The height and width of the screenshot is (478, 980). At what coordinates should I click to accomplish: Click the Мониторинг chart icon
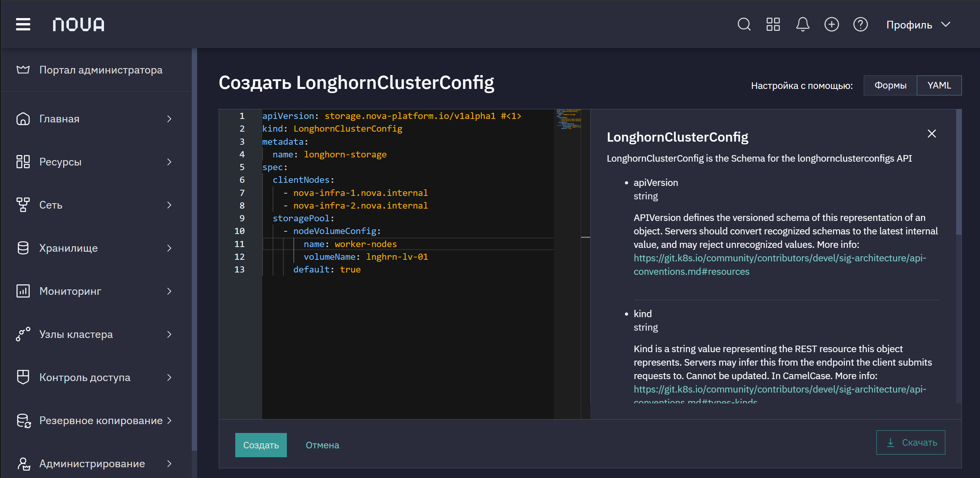click(x=23, y=291)
